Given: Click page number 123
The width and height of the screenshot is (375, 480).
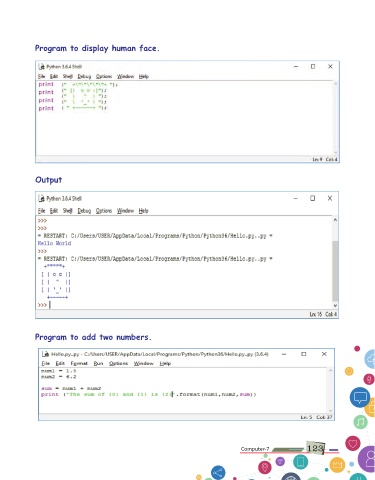Looking at the screenshot, I should click(x=315, y=448).
